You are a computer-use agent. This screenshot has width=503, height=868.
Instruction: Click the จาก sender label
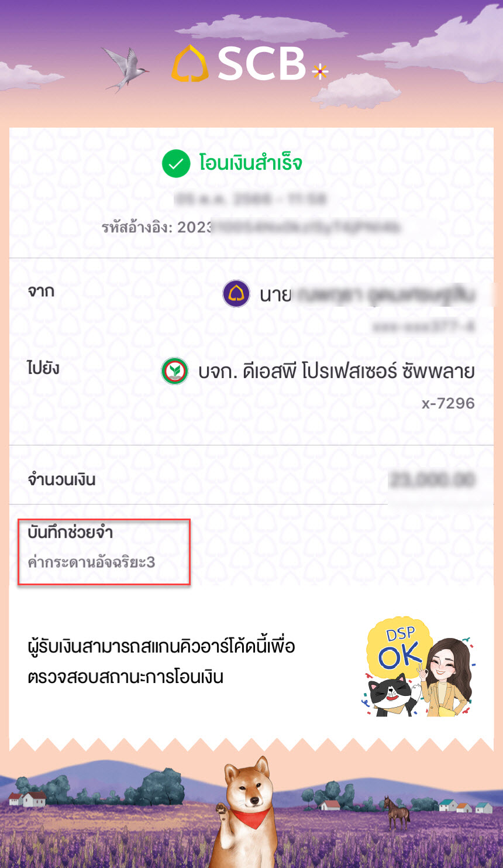click(41, 291)
